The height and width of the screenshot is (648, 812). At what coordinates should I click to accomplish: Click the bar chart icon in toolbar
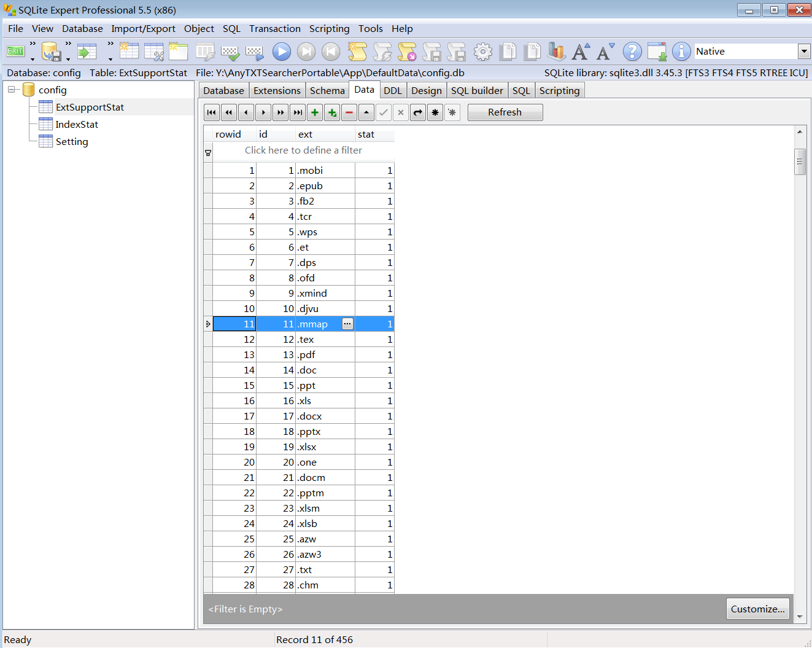(x=556, y=52)
